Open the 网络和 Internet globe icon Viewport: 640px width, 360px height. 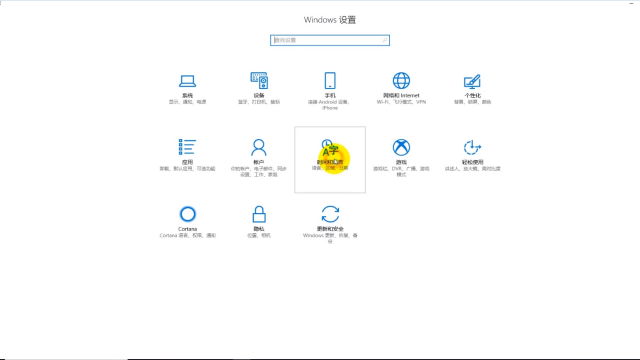click(401, 80)
